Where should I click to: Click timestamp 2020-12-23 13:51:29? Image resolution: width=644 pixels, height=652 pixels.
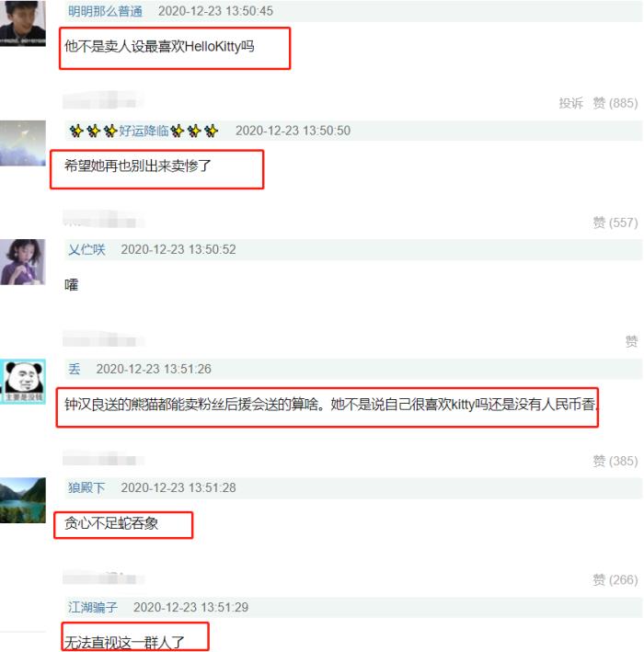point(191,607)
